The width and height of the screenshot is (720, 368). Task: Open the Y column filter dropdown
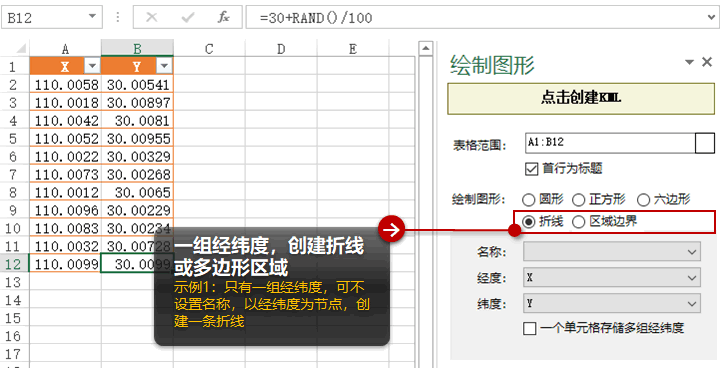pyautogui.click(x=164, y=66)
